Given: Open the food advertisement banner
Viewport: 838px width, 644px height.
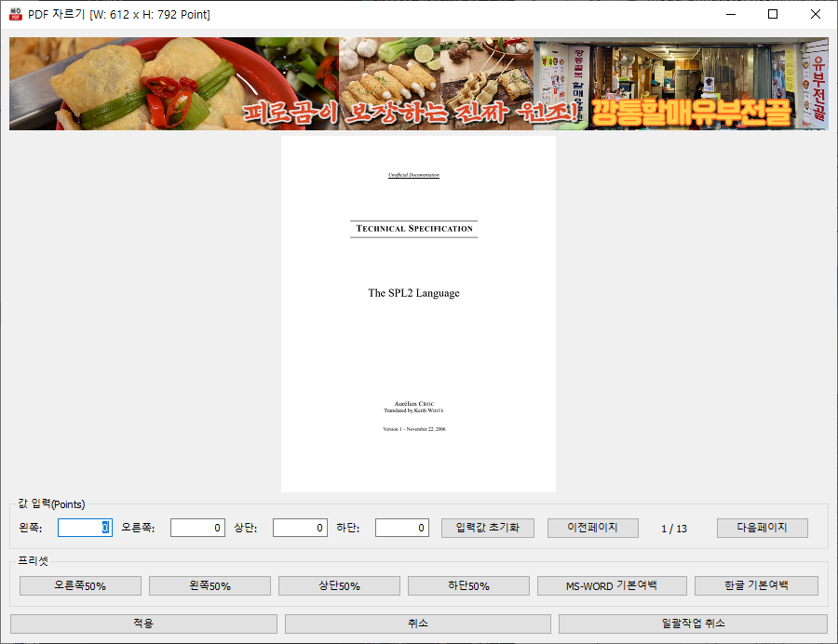Looking at the screenshot, I should pyautogui.click(x=418, y=84).
